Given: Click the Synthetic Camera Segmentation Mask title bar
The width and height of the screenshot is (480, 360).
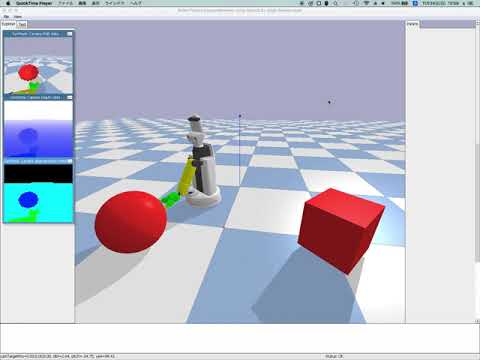Looking at the screenshot, I should click(38, 161).
